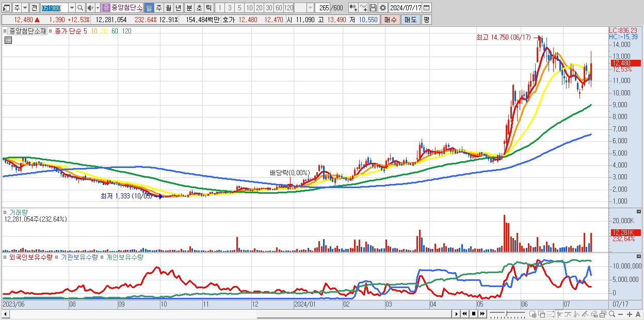Toggle the 주 (weekly) period button

point(159,8)
